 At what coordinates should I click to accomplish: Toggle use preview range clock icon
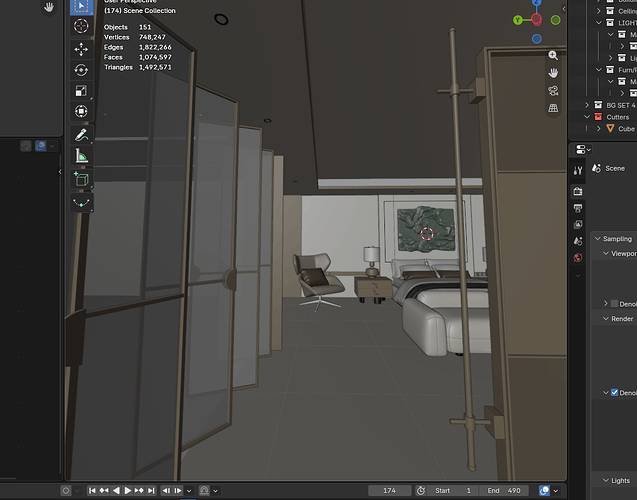pos(421,490)
